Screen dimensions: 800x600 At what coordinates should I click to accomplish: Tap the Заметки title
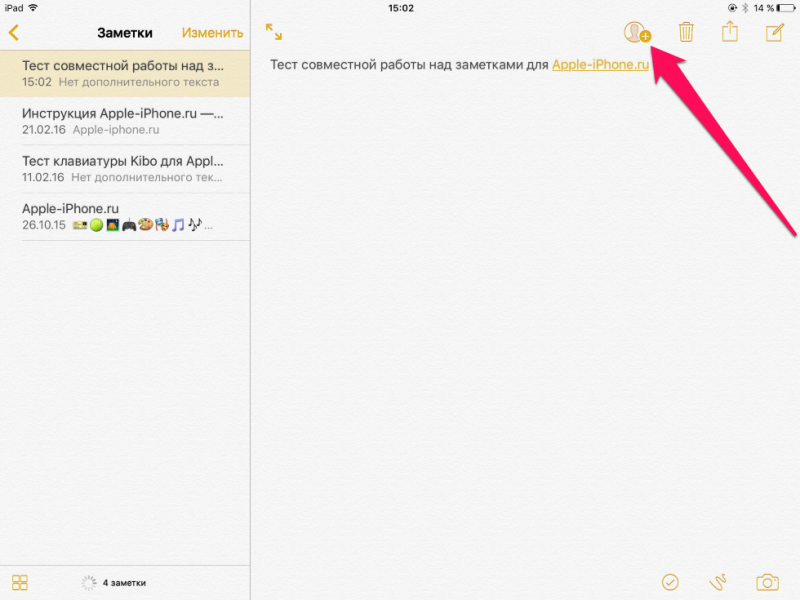124,33
